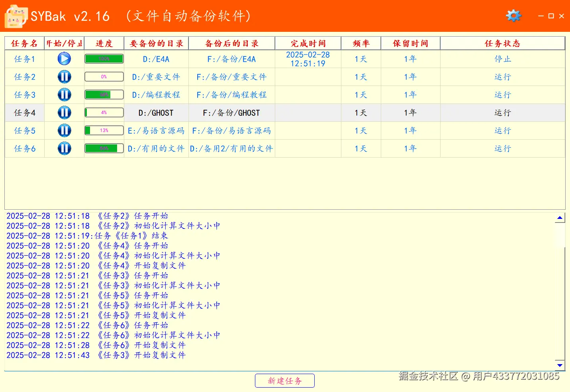
Task: Click the 进度 column header
Action: [104, 43]
